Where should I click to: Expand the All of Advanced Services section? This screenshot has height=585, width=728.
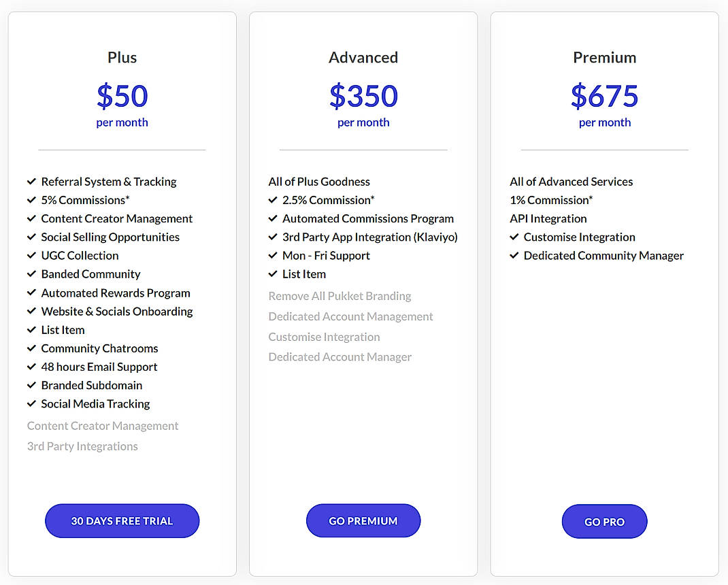click(571, 182)
